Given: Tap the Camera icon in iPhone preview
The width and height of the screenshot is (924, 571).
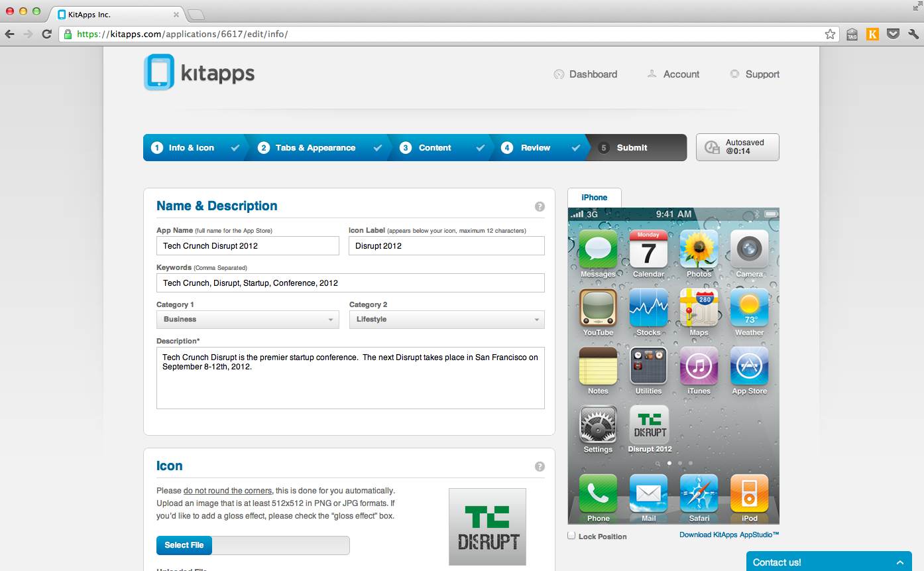Looking at the screenshot, I should point(749,249).
